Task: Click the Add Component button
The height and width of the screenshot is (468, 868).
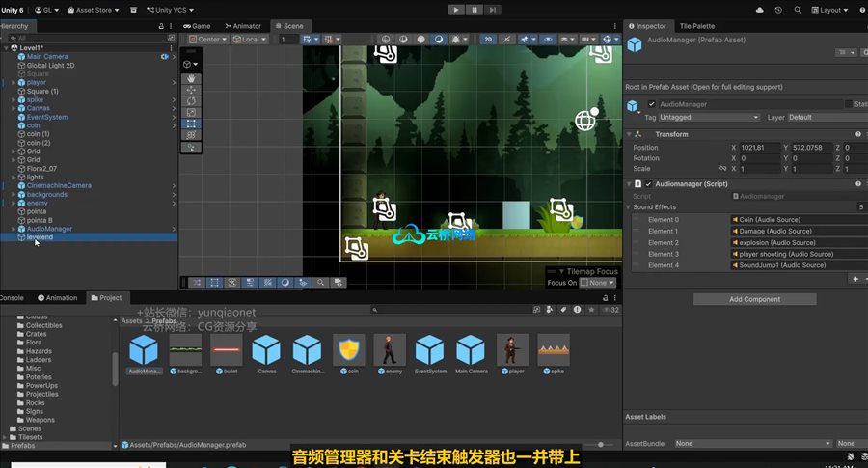Action: tap(754, 299)
